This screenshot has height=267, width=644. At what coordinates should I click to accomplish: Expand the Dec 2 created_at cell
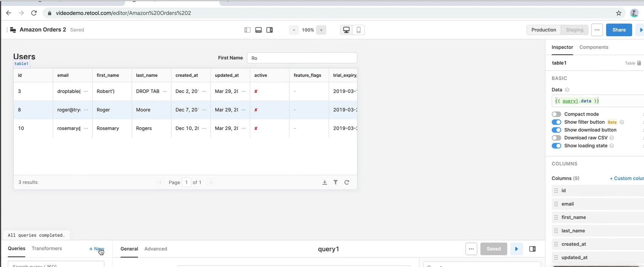(204, 91)
